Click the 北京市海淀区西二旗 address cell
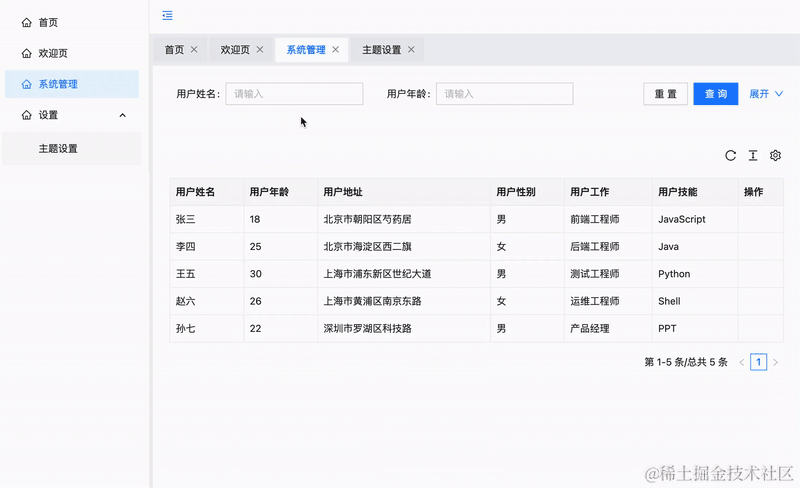 (x=404, y=247)
